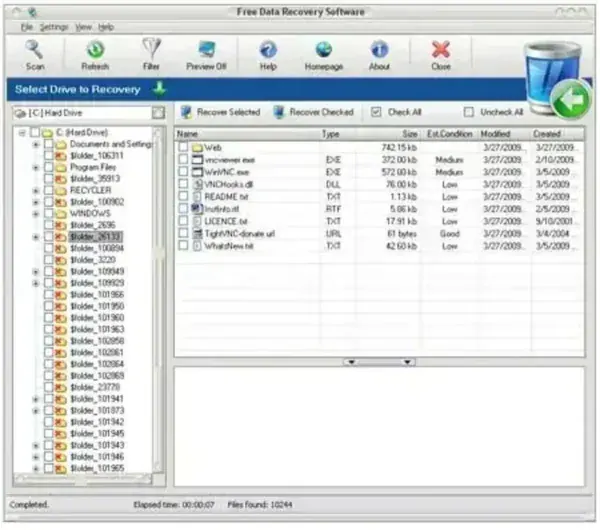Open the Help menu in menu bar

pos(106,27)
